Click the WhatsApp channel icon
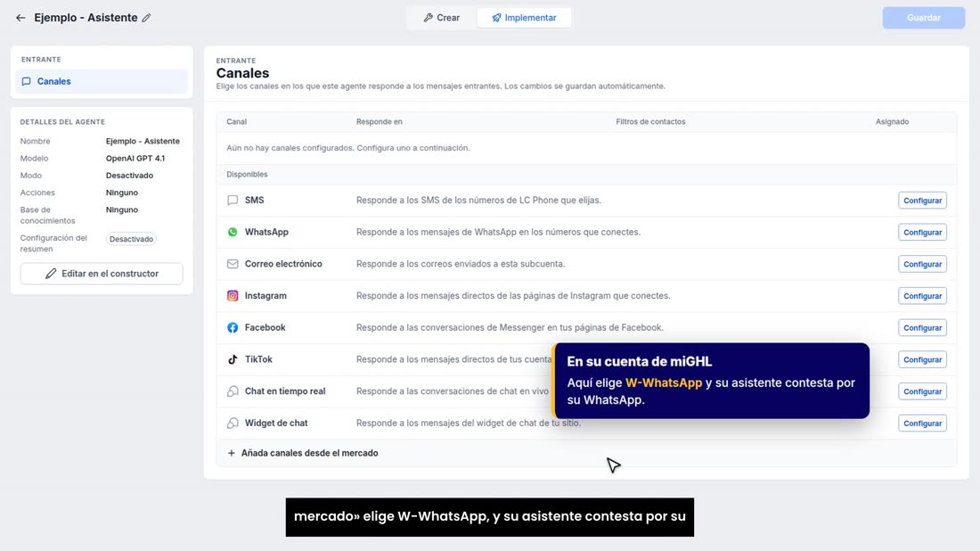 (x=233, y=232)
